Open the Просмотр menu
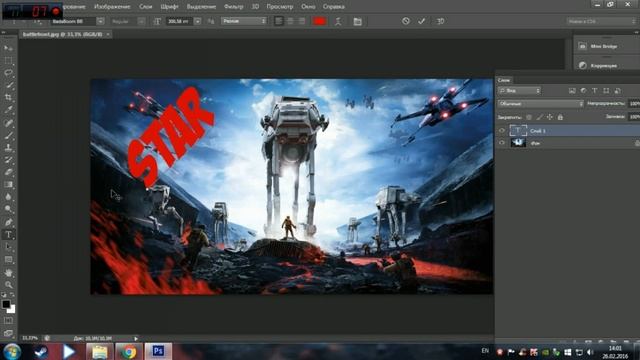Image resolution: width=640 pixels, height=360 pixels. 280,7
